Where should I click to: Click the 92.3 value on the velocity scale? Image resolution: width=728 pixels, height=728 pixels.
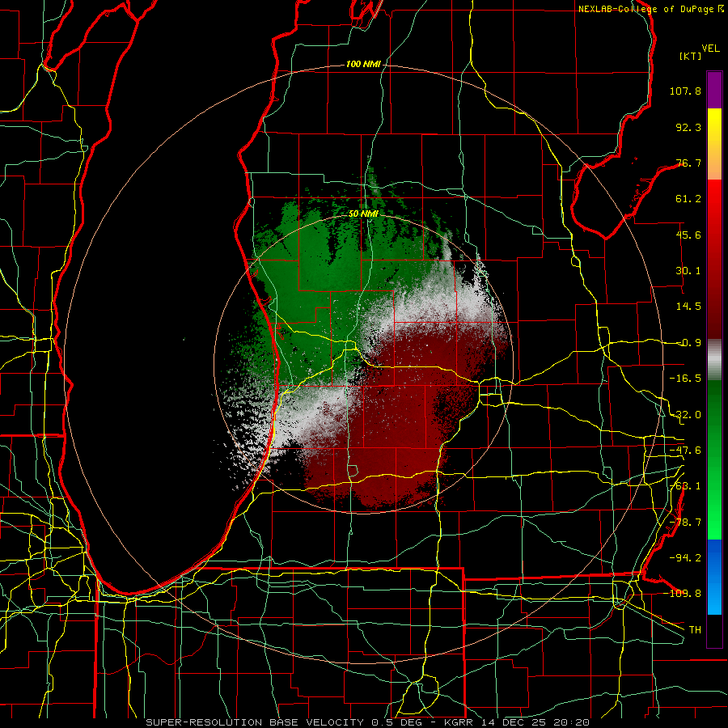tap(688, 127)
